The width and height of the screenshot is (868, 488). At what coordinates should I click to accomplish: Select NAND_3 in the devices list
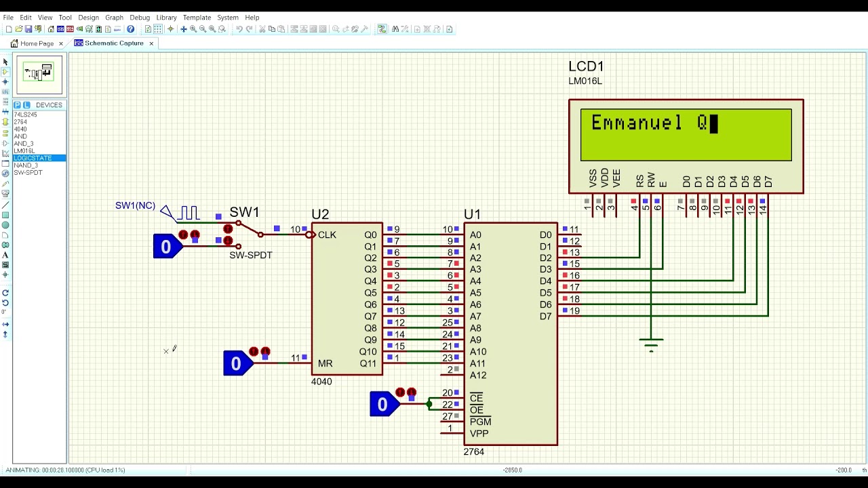click(39, 165)
